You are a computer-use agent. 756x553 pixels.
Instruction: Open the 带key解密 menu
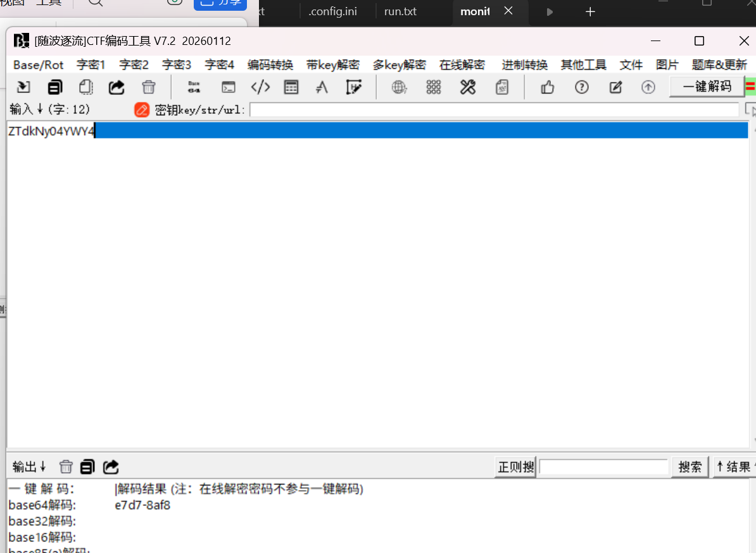(332, 65)
